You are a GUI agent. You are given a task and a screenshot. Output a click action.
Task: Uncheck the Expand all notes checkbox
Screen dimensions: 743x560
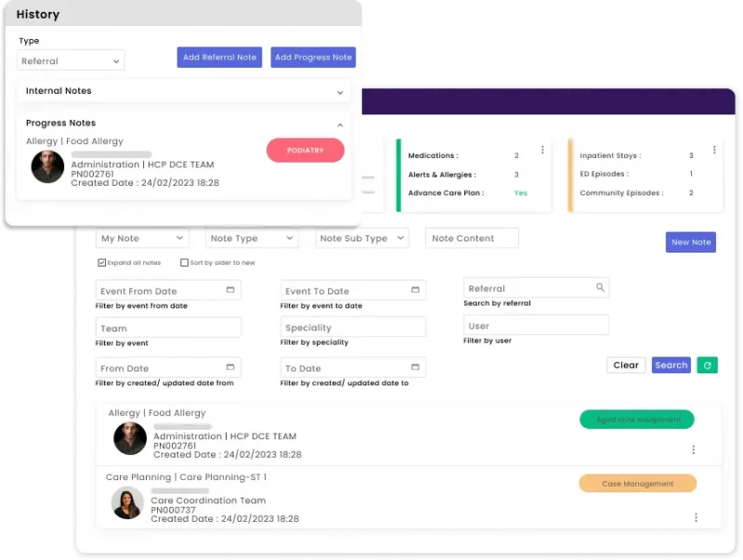coord(101,262)
